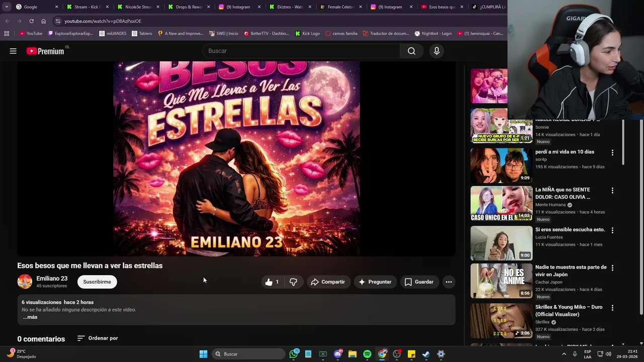Switch to the Female Celebrities tab

pyautogui.click(x=341, y=7)
